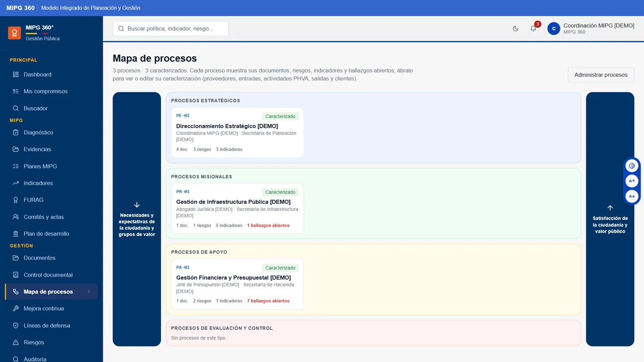Open Gestión Financiera y Presupuestal [DEMO] process
This screenshot has width=644, height=362.
[x=237, y=284]
